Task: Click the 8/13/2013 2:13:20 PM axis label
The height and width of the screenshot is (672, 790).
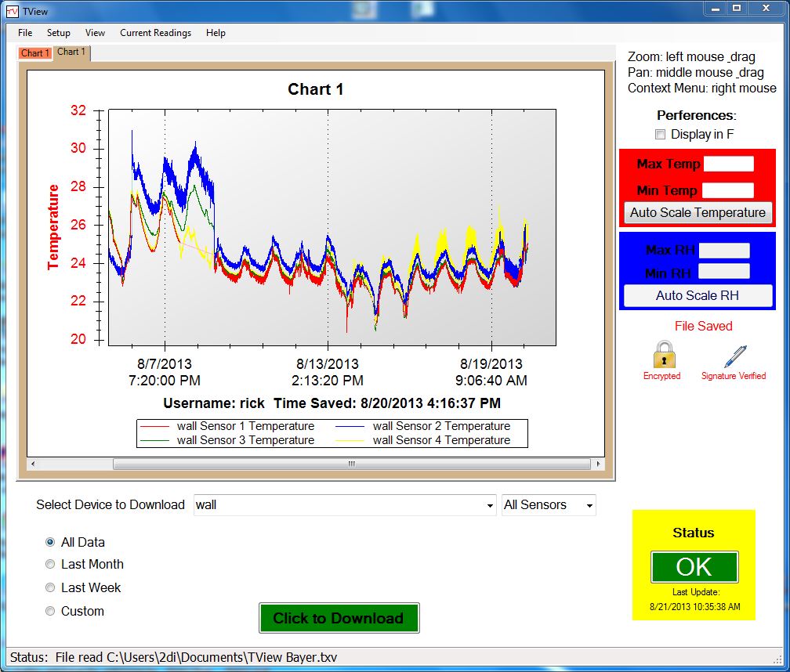Action: point(328,372)
